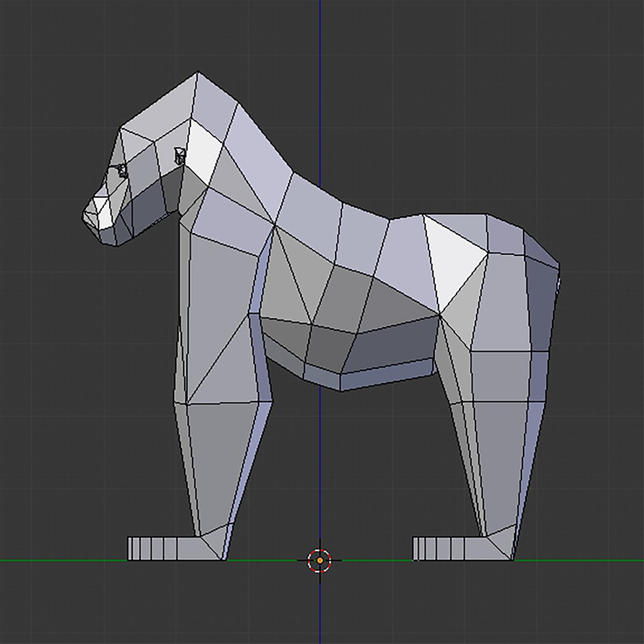644x644 pixels.
Task: Click the horse's rear hoof base
Action: (463, 549)
